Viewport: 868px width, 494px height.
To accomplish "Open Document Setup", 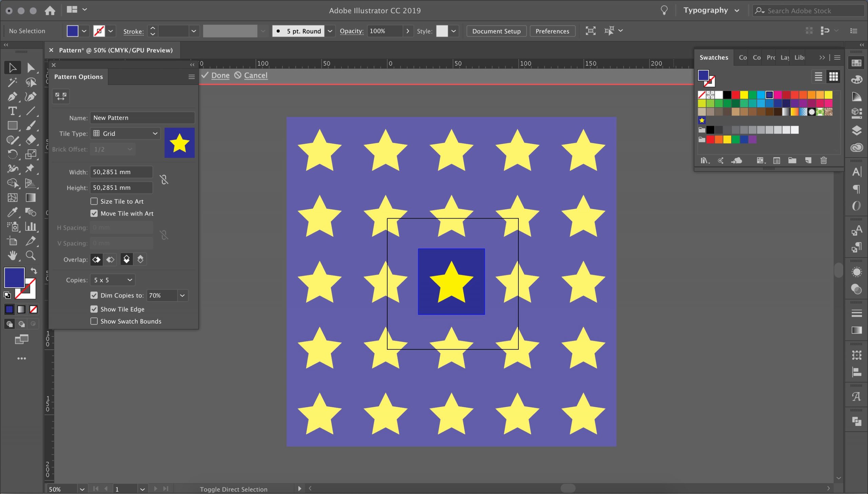I will (x=496, y=31).
